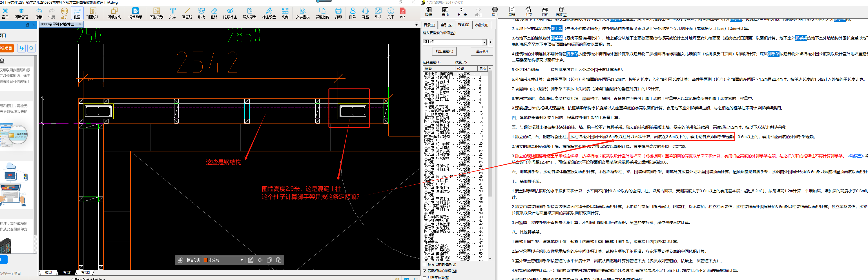
Task: Go to 主页 home in help viewer
Action: click(x=528, y=12)
